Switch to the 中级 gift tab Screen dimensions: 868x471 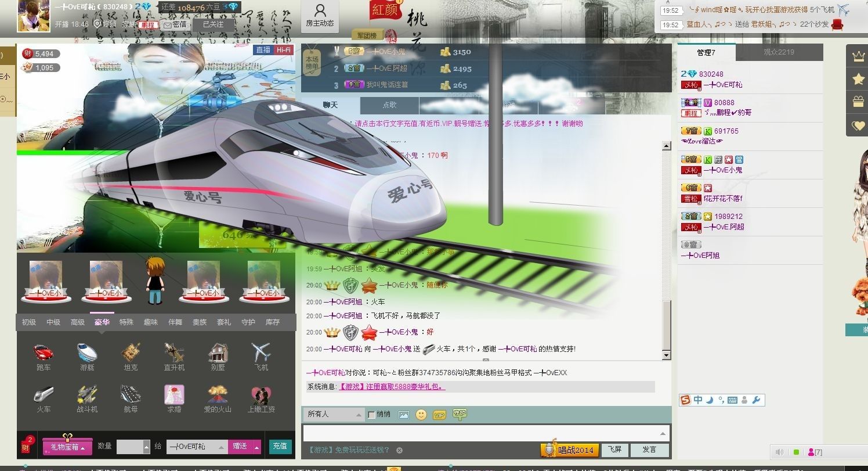[x=53, y=322]
